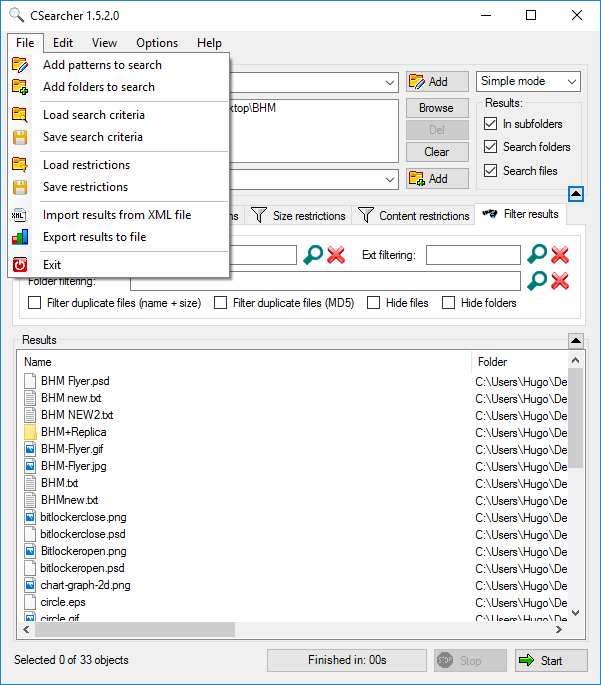Screen dimensions: 601x685
Task: Clear Folder filtering with the red X
Action: point(560,281)
